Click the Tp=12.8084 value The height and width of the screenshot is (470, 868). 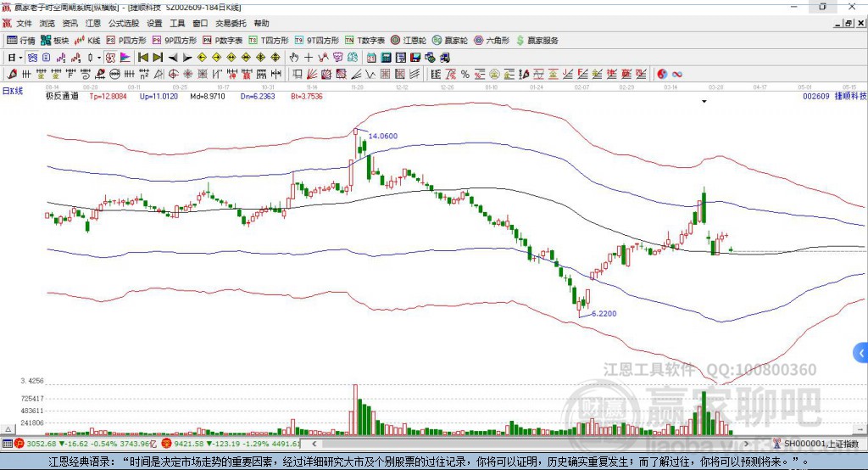click(x=108, y=97)
